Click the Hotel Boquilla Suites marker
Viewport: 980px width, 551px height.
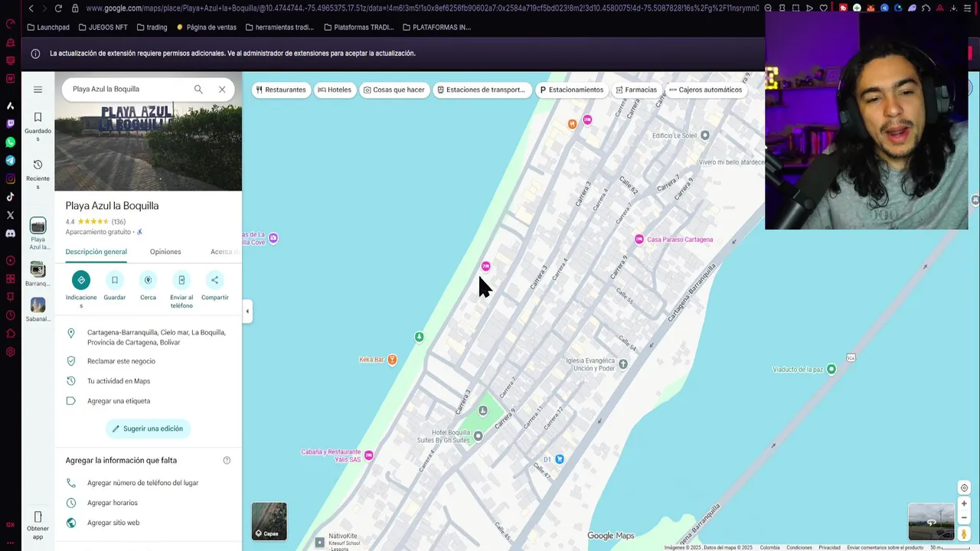point(478,436)
